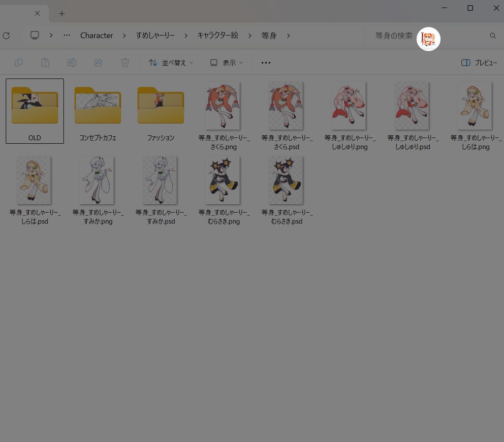Click the Search icon in the search box
The width and height of the screenshot is (504, 442).
point(493,35)
